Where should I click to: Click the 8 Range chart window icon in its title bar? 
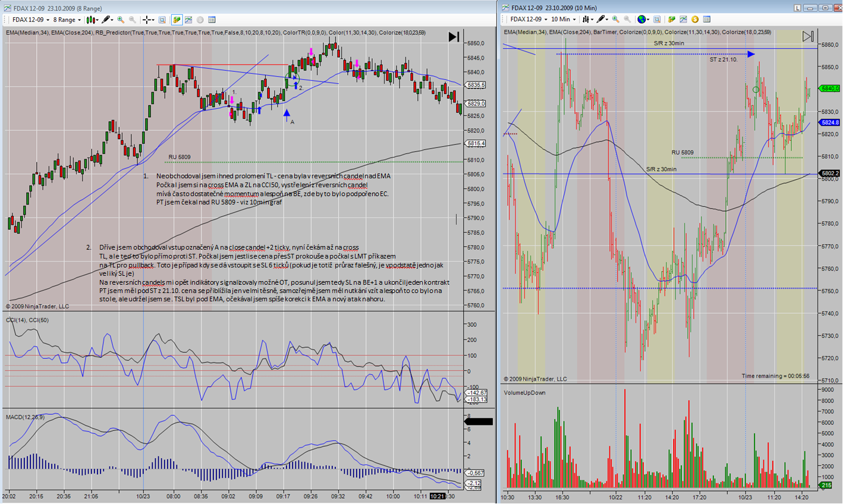pyautogui.click(x=8, y=8)
